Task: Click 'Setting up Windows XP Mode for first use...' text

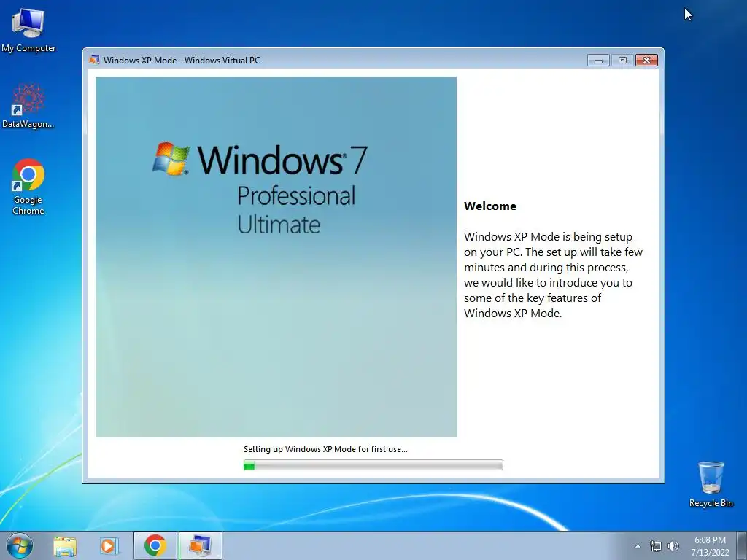Action: point(325,449)
